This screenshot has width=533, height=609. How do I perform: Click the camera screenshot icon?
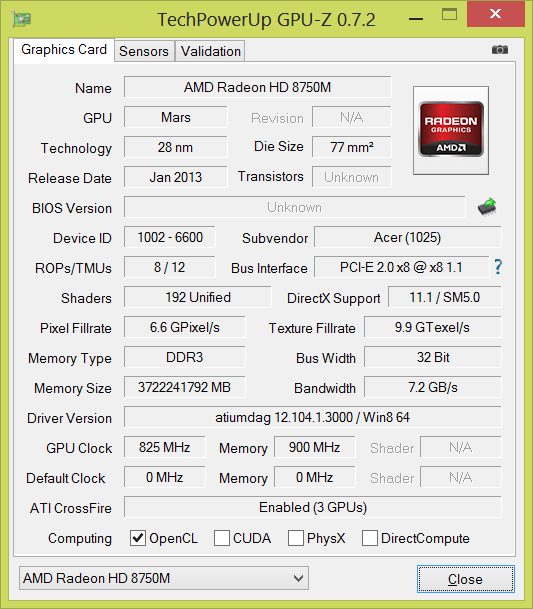tap(500, 50)
